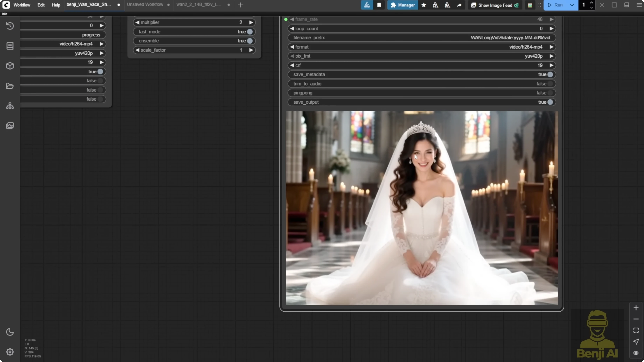Screen dimensions: 644x362
Task: Open the workflow browser folder panel
Action: tap(10, 86)
